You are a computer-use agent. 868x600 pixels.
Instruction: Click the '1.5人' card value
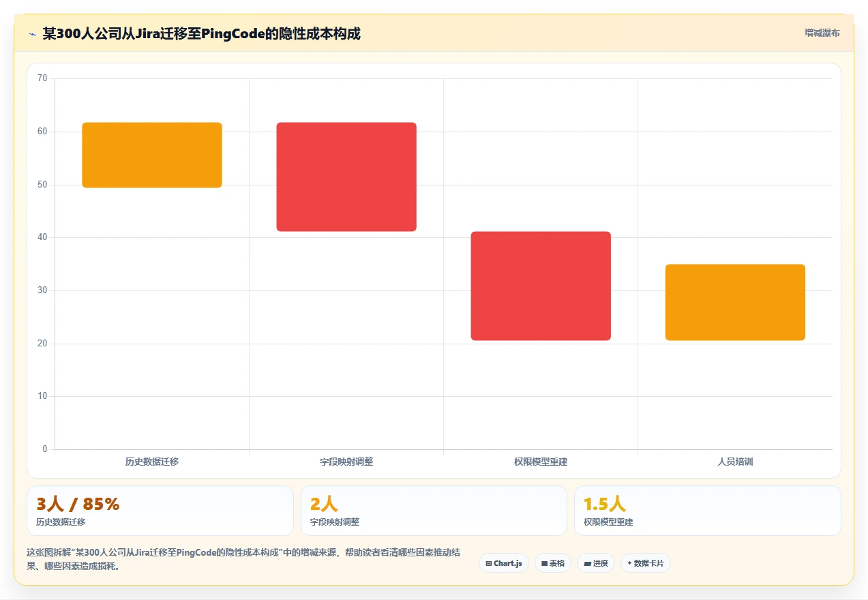[x=605, y=504]
